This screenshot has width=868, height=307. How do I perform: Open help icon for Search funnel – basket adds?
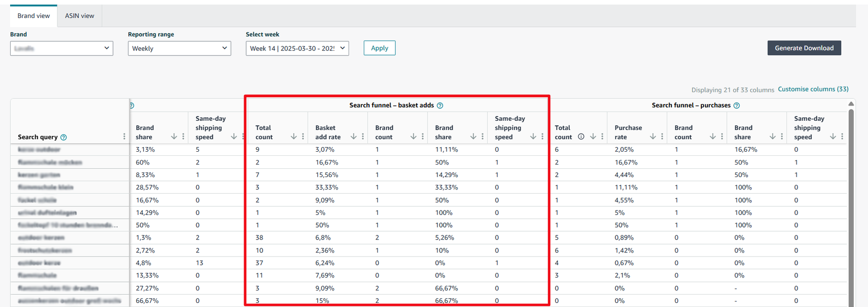[440, 105]
